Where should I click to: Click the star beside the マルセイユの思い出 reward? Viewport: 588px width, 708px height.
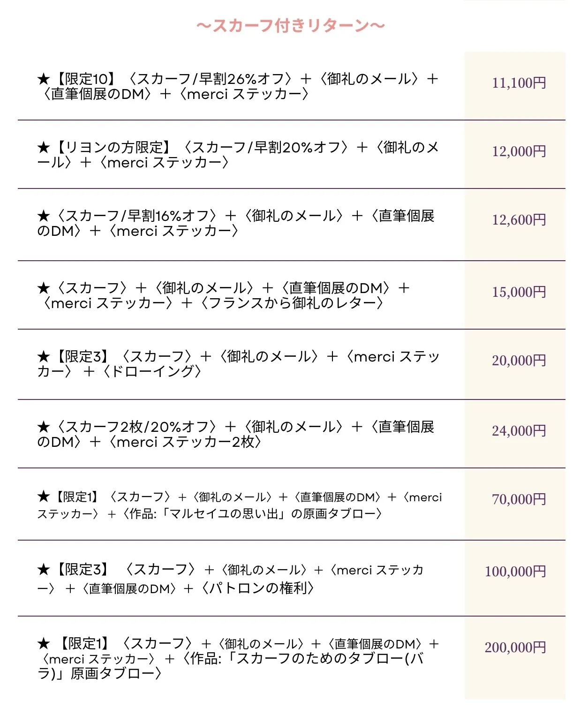44,497
